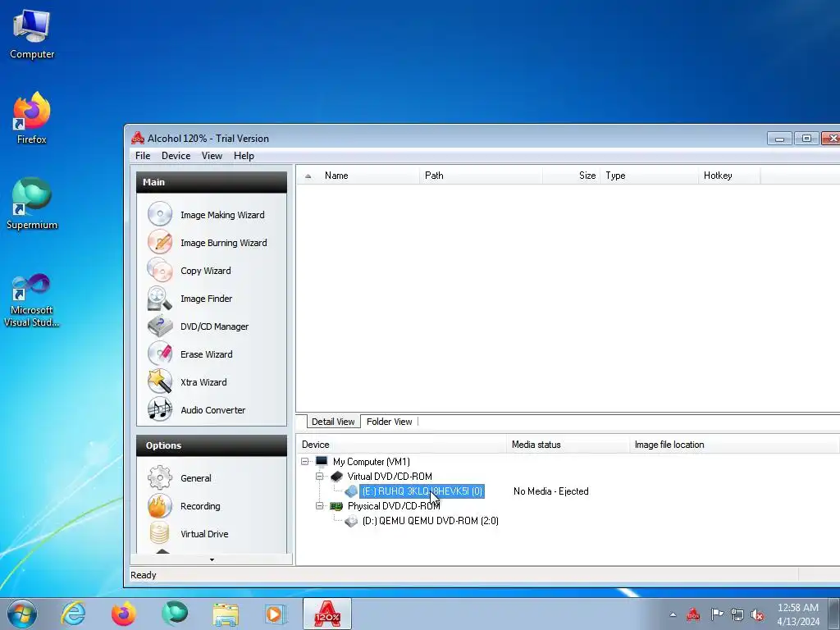Image resolution: width=840 pixels, height=630 pixels.
Task: Click Image file location column header
Action: (x=734, y=445)
